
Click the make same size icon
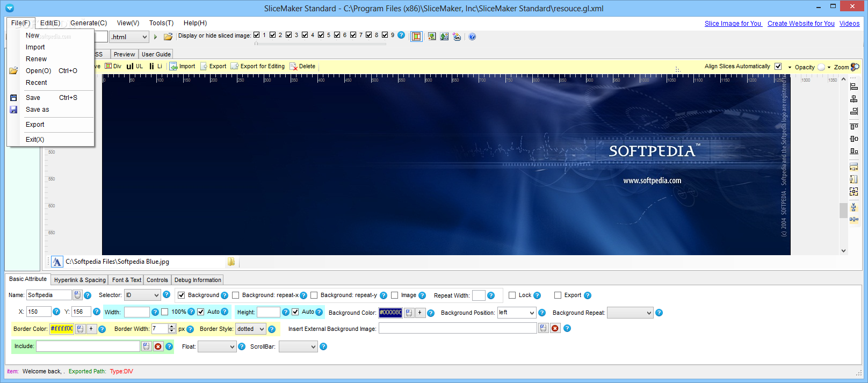coord(854,191)
